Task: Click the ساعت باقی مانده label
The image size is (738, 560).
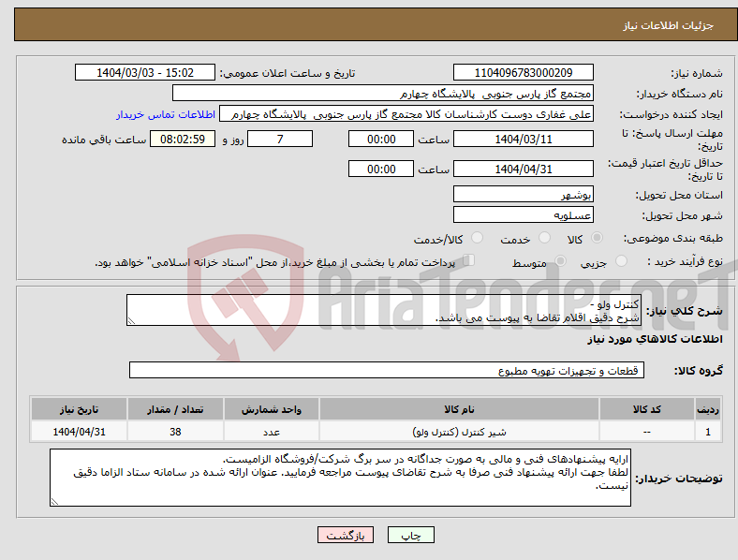Action: coord(104,140)
